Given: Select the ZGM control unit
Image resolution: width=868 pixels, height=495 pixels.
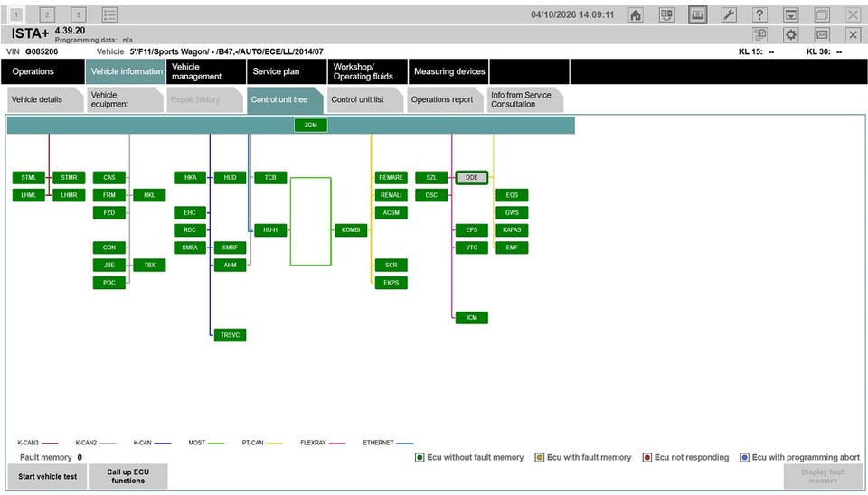Looking at the screenshot, I should [x=310, y=125].
